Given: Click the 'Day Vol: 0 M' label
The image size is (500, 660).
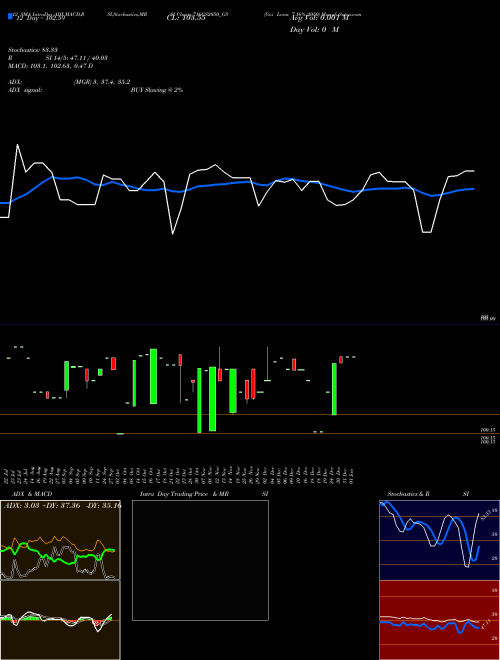Looking at the screenshot, I should (314, 30).
